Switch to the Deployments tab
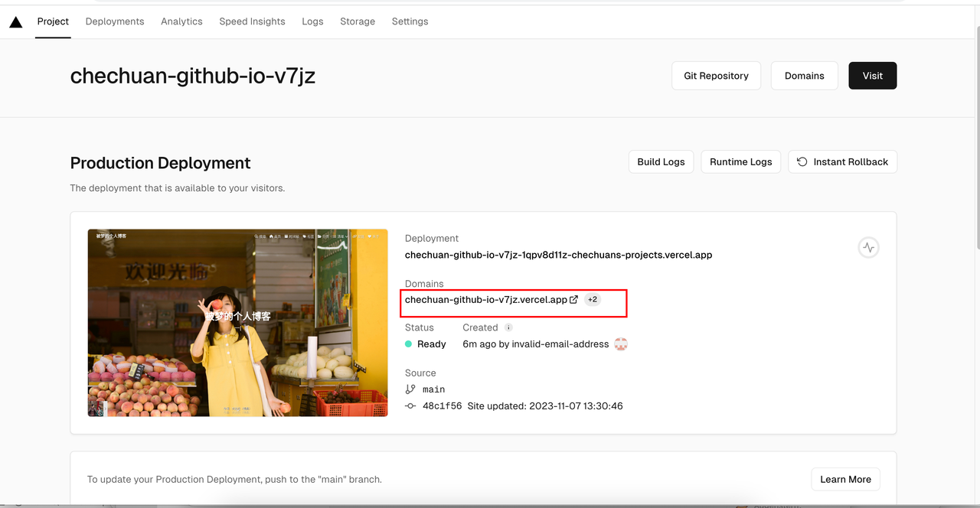Viewport: 980px width, 508px height. 115,21
